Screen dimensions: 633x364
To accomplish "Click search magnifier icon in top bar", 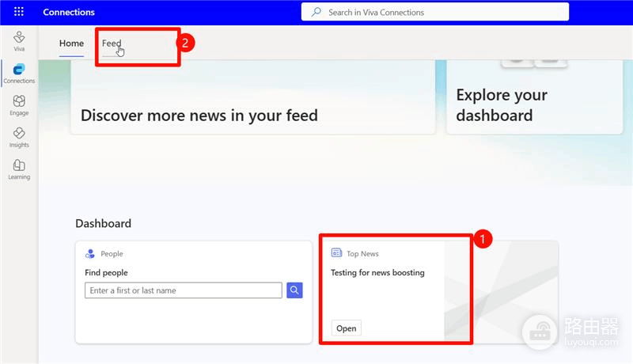I will 316,12.
